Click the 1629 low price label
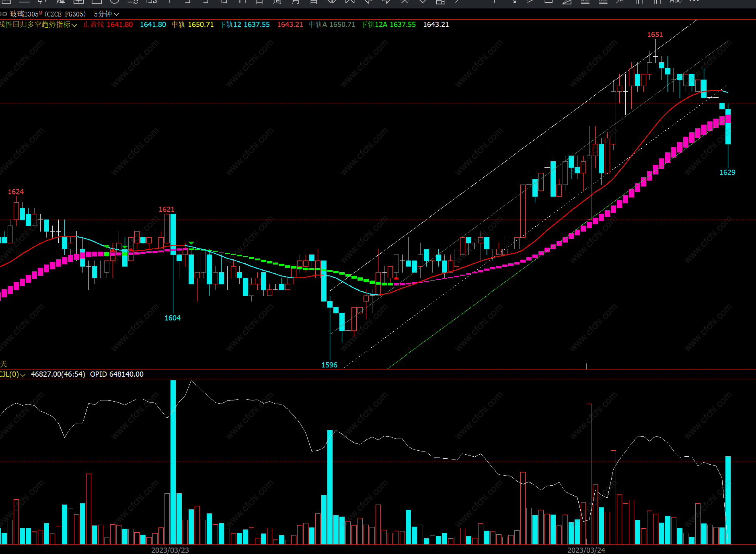The height and width of the screenshot is (554, 756). click(727, 172)
